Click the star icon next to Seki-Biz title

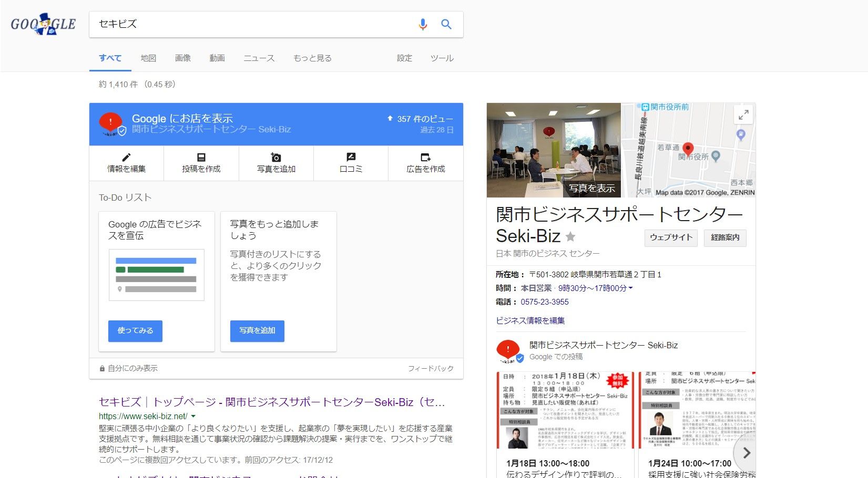(570, 236)
